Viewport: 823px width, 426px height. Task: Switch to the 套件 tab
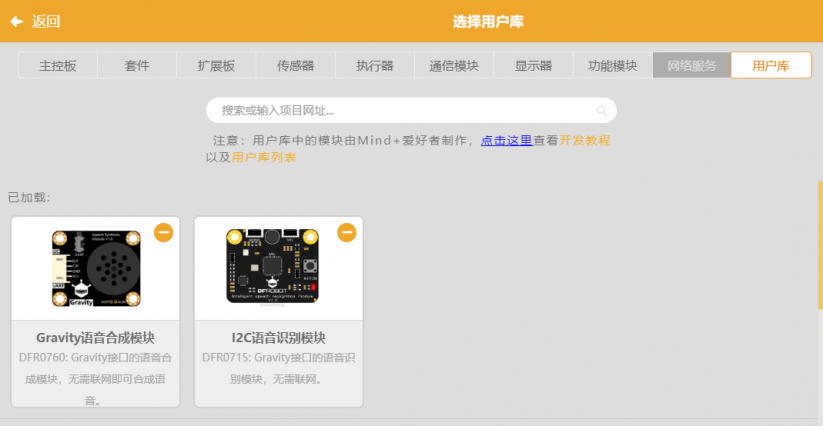137,66
